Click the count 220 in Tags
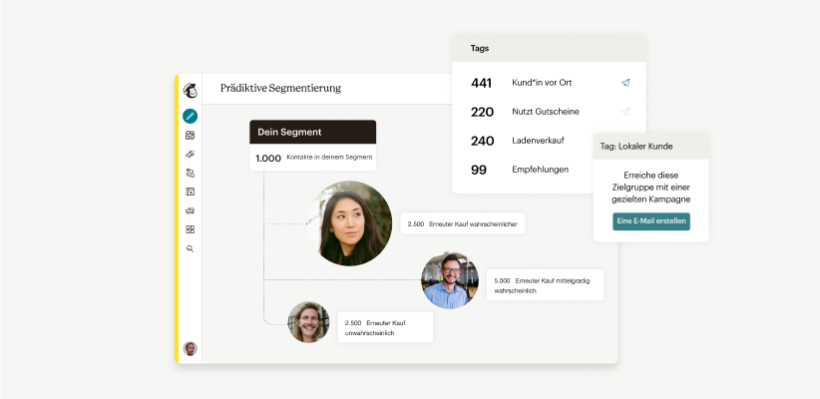 (x=482, y=112)
